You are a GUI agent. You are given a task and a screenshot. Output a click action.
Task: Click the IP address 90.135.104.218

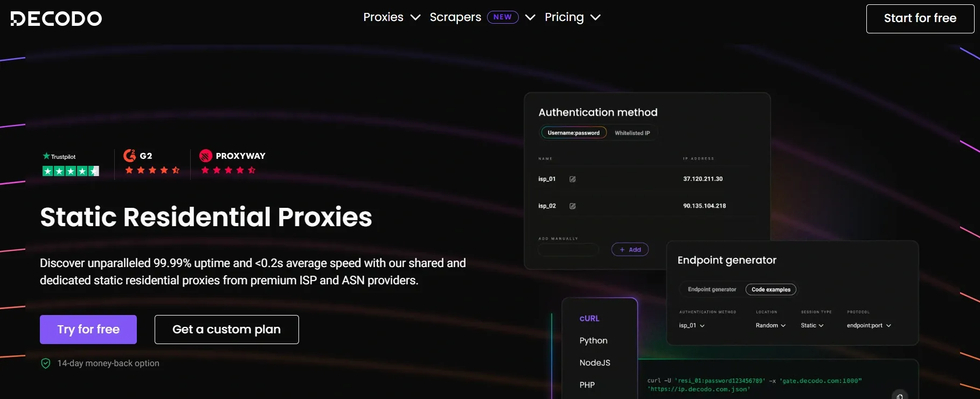(705, 206)
